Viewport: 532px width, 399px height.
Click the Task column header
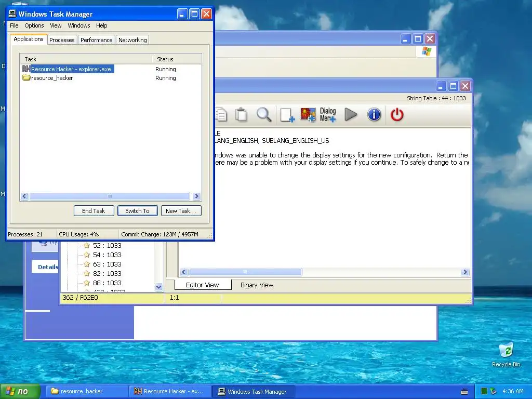(86, 59)
